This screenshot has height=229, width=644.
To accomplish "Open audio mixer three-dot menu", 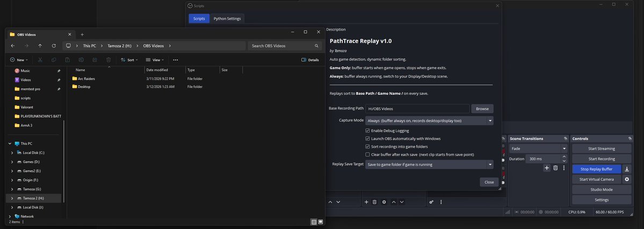I will point(441,202).
